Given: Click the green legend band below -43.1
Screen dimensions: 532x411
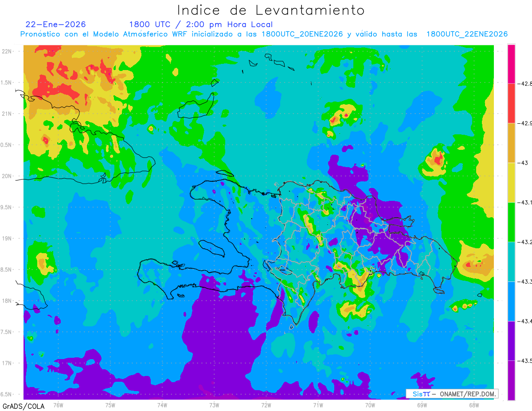Looking at the screenshot, I should click(x=511, y=222).
